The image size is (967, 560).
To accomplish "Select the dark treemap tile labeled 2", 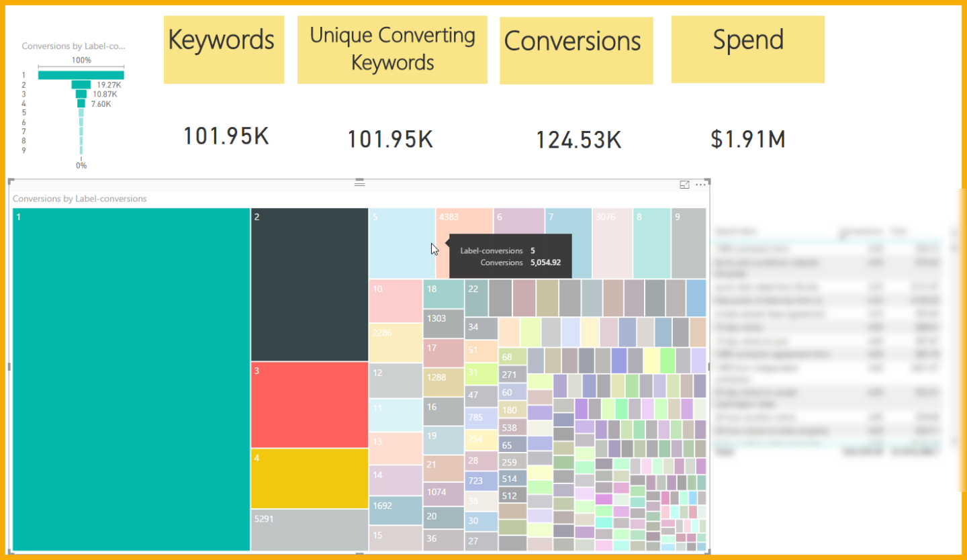I will click(309, 285).
